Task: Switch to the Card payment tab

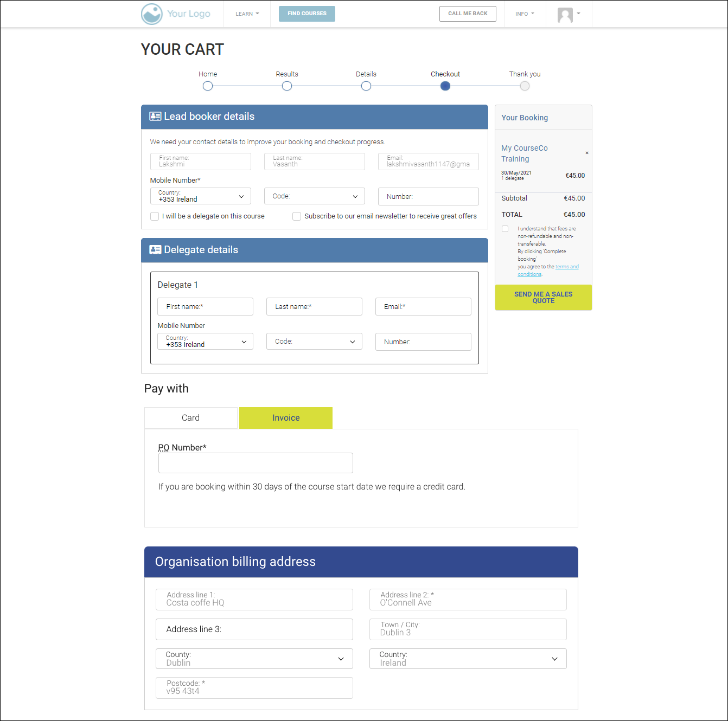Action: (191, 418)
